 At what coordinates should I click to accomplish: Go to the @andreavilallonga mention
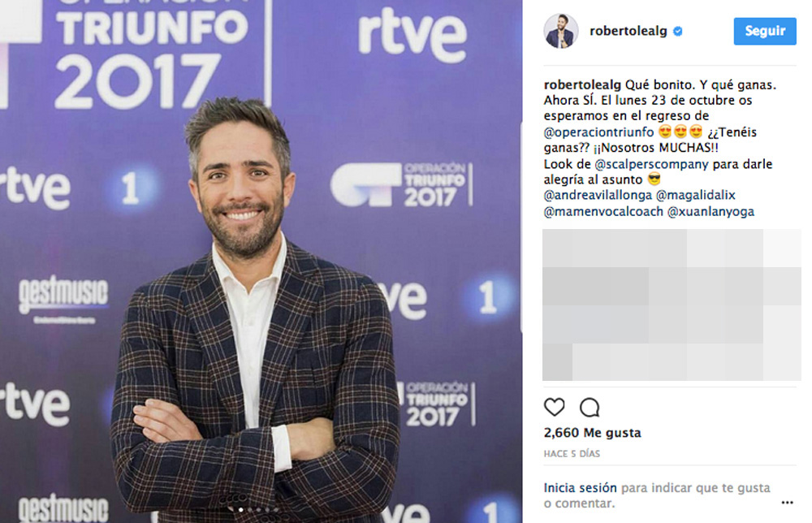click(598, 195)
